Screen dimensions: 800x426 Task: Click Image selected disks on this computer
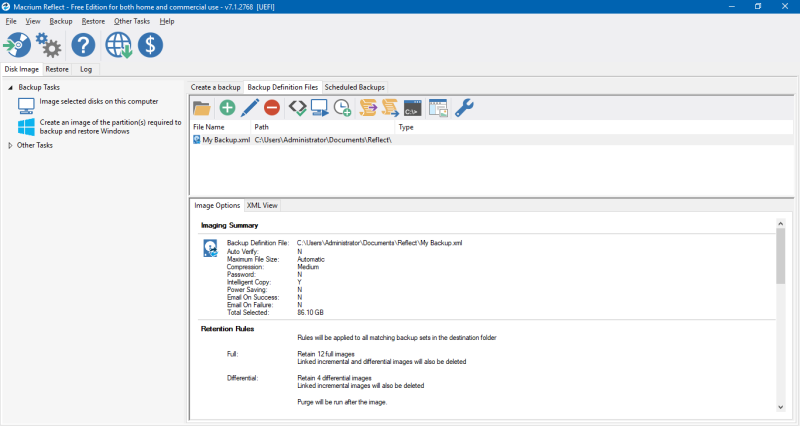click(98, 101)
